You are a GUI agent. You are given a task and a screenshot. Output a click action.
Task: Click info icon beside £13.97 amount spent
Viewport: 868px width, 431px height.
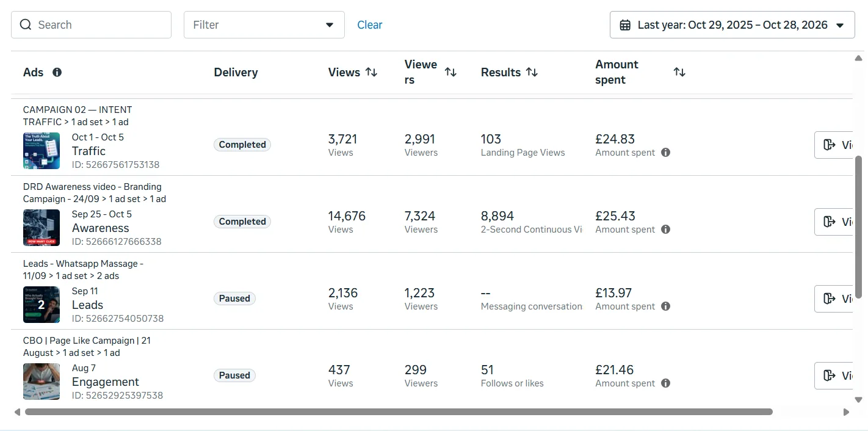666,306
